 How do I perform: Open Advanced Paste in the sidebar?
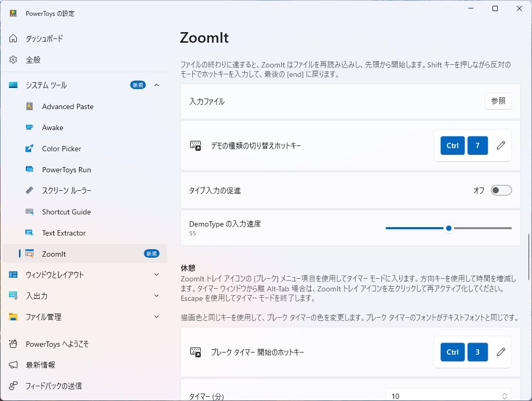67,106
